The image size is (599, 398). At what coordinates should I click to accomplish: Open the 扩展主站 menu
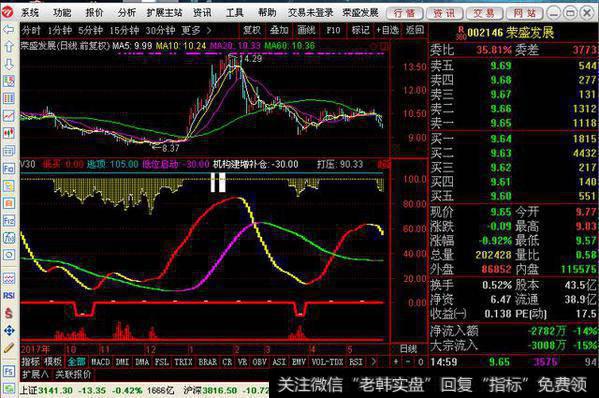point(165,13)
